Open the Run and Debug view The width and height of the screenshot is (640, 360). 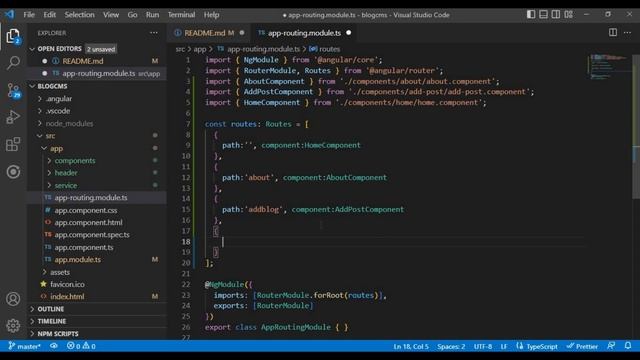[x=13, y=117]
